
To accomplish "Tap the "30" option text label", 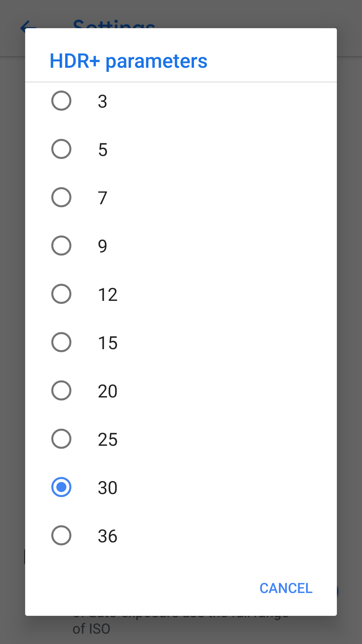I will (x=108, y=488).
